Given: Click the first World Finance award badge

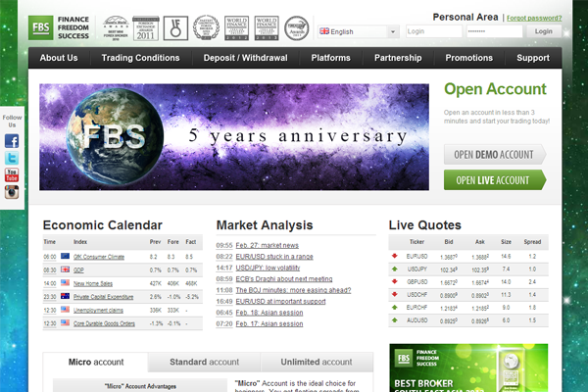Looking at the screenshot, I should click(236, 28).
